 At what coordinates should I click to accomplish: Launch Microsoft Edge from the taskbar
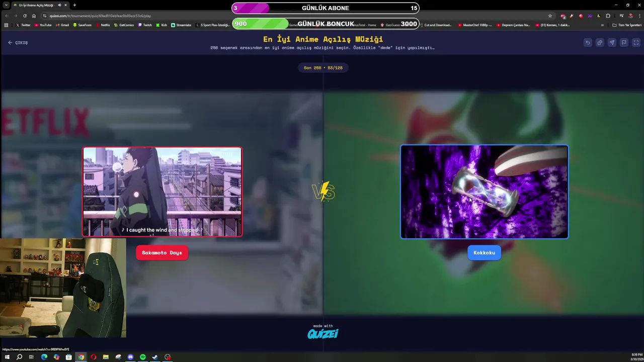(44, 357)
